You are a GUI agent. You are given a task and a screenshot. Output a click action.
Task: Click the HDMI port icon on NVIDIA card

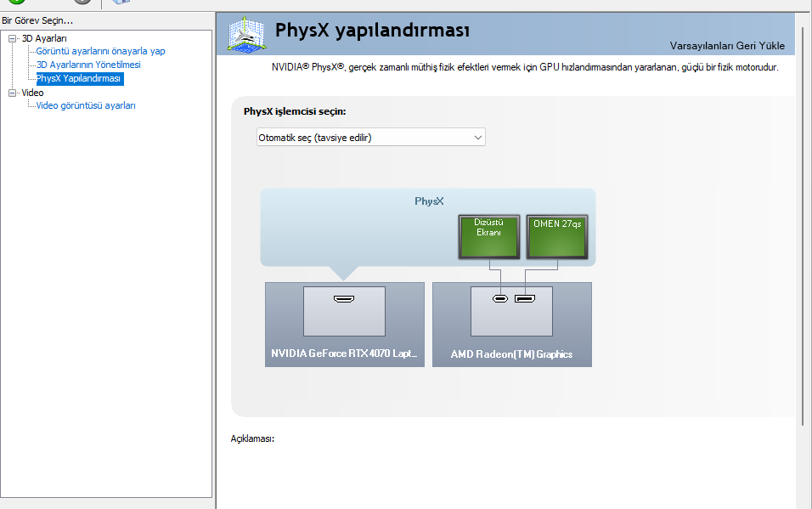(344, 298)
